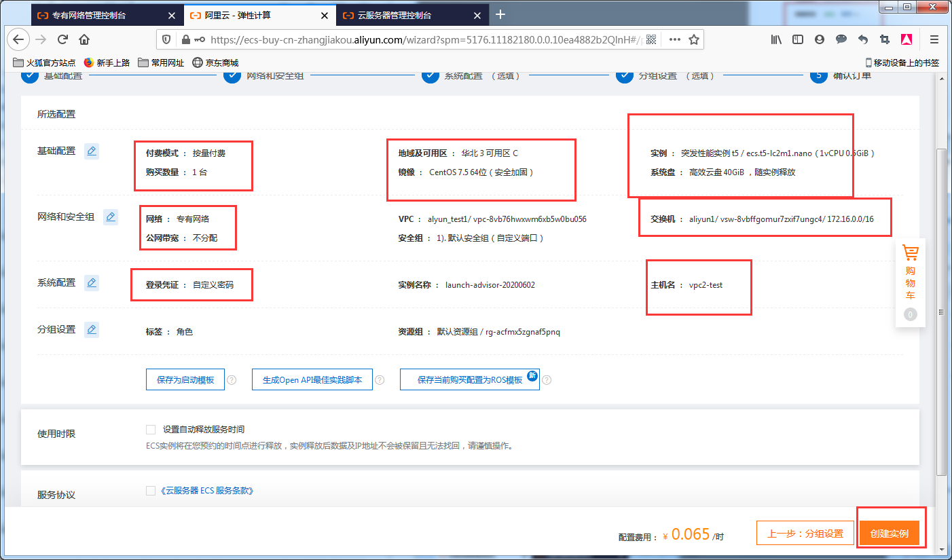Open the Firefox hamburger menu
The width and height of the screenshot is (952, 560).
(x=934, y=39)
